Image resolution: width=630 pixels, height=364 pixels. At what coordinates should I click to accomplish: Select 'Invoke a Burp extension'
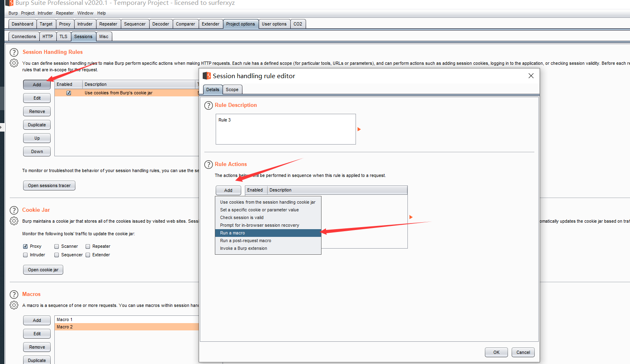tap(268, 248)
